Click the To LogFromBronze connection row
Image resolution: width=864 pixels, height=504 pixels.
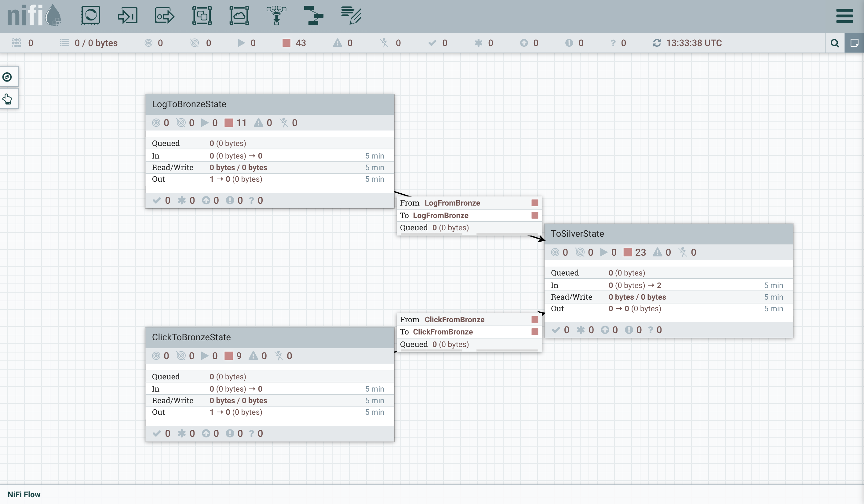point(469,215)
